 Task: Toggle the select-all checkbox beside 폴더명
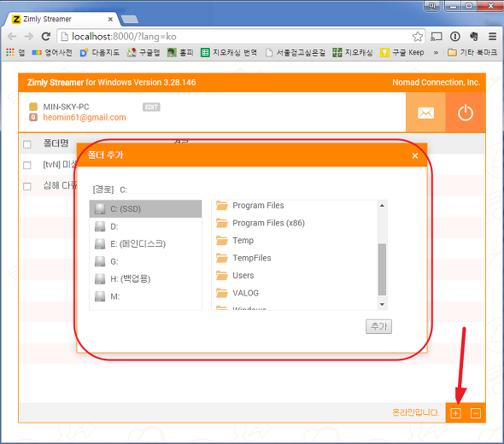click(27, 144)
